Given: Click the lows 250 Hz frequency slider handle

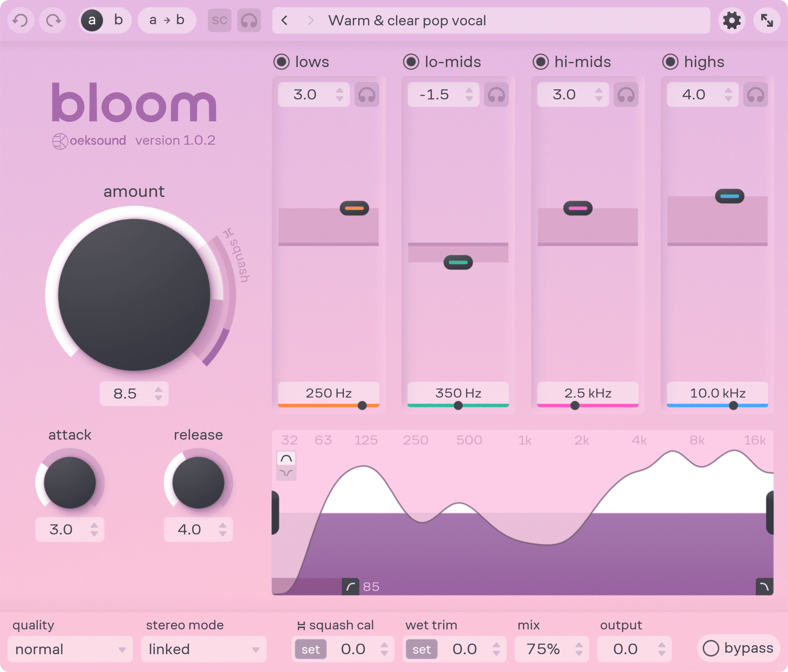Looking at the screenshot, I should (x=363, y=405).
